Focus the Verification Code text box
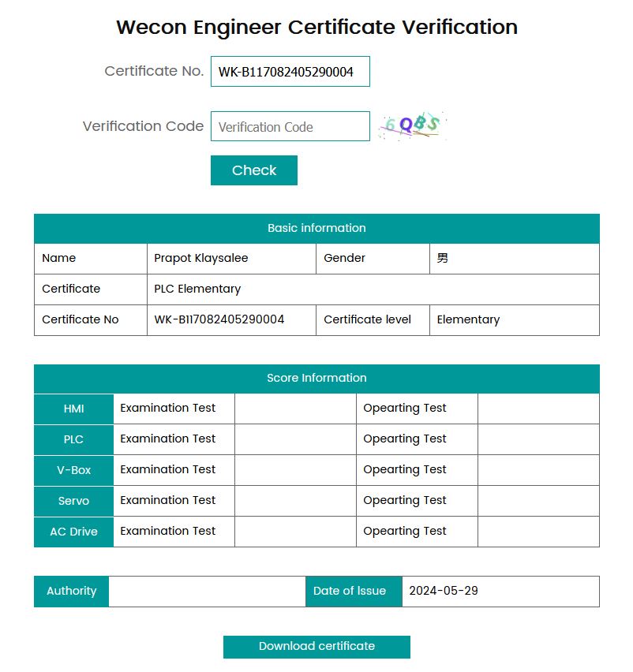Viewport: 633px width, 672px height. coord(290,127)
